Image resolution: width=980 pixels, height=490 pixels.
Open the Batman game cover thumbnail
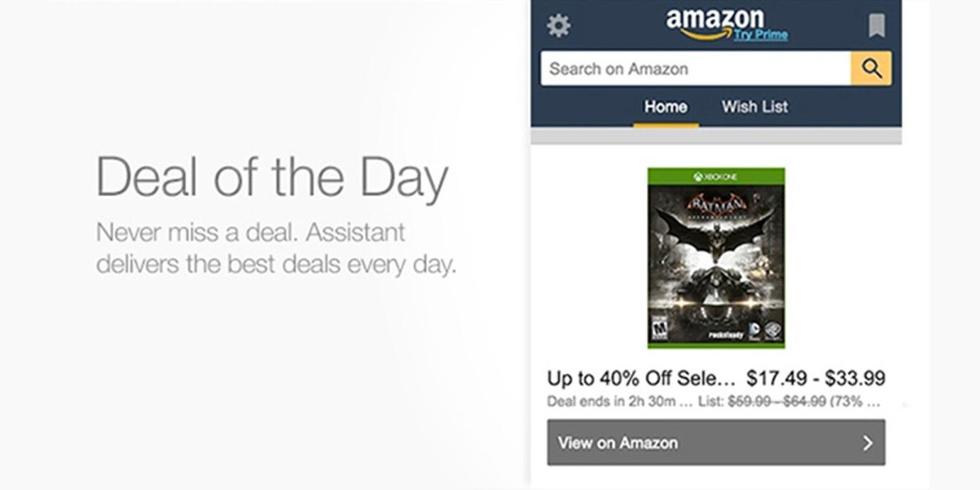click(716, 258)
